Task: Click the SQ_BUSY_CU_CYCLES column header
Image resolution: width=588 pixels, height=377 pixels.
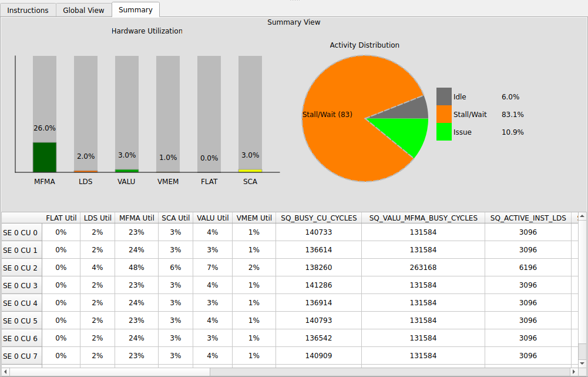Action: [x=319, y=218]
